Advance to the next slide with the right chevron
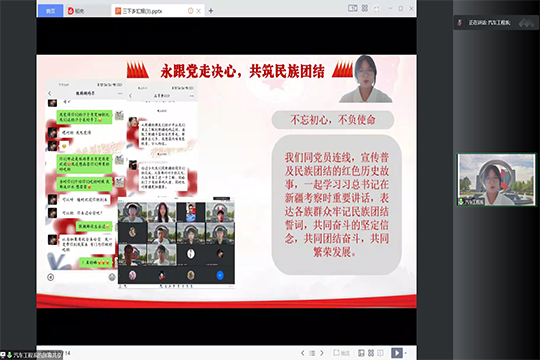This screenshot has height=360, width=540. point(322,353)
